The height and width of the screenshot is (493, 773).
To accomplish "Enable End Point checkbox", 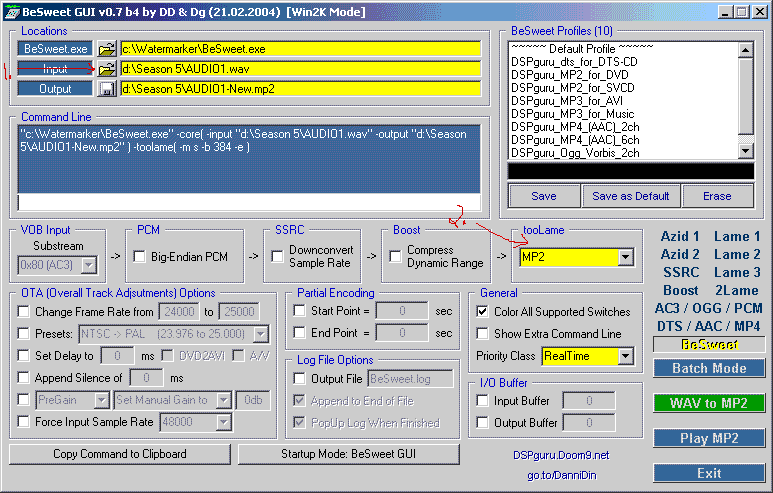I will click(299, 333).
